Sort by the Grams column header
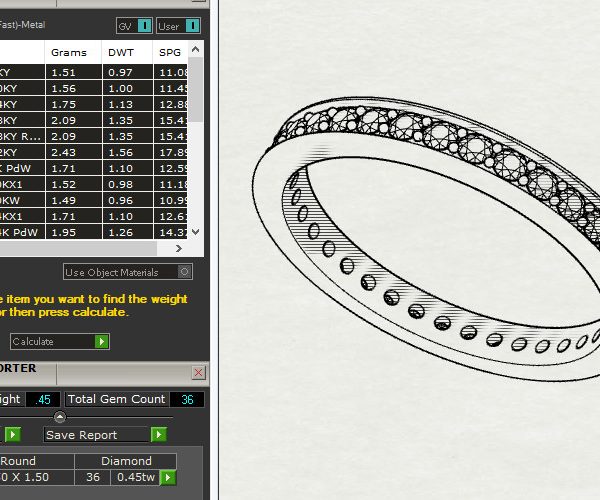This screenshot has height=500, width=600. pos(69,52)
